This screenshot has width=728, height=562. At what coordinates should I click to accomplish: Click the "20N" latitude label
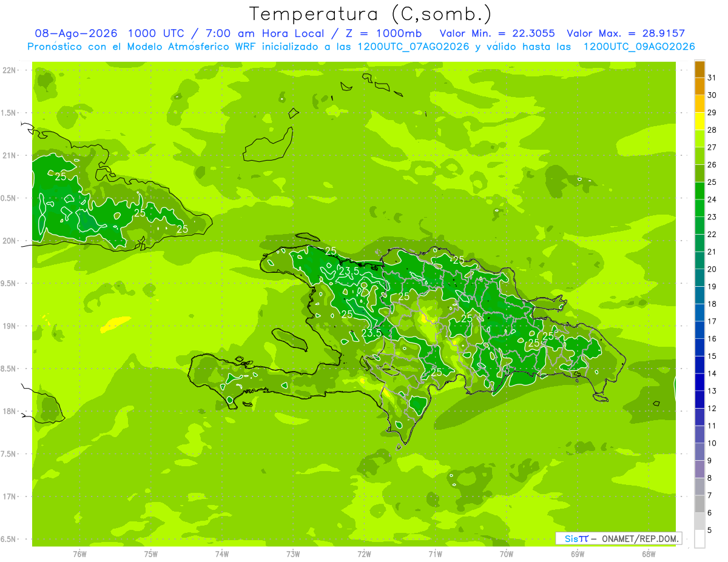click(x=9, y=241)
